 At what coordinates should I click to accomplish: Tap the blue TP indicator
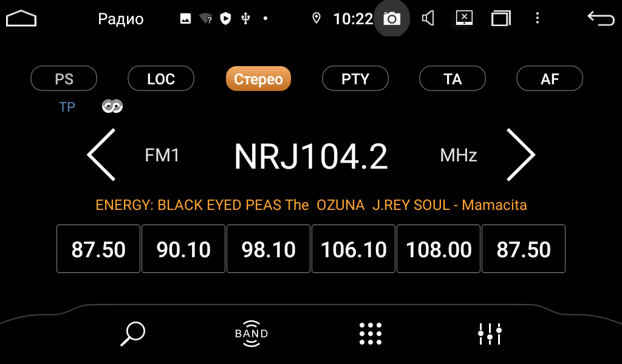point(67,107)
